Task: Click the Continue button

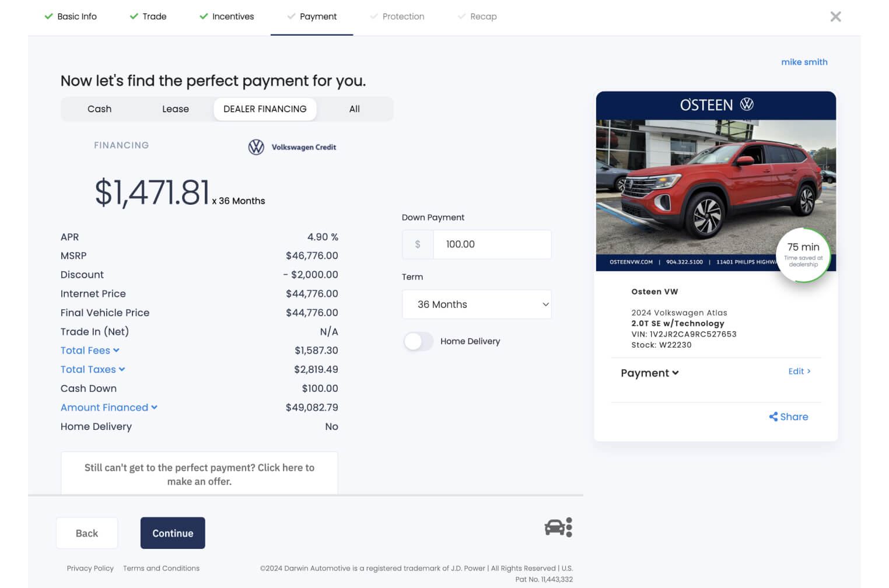Action: pyautogui.click(x=173, y=533)
